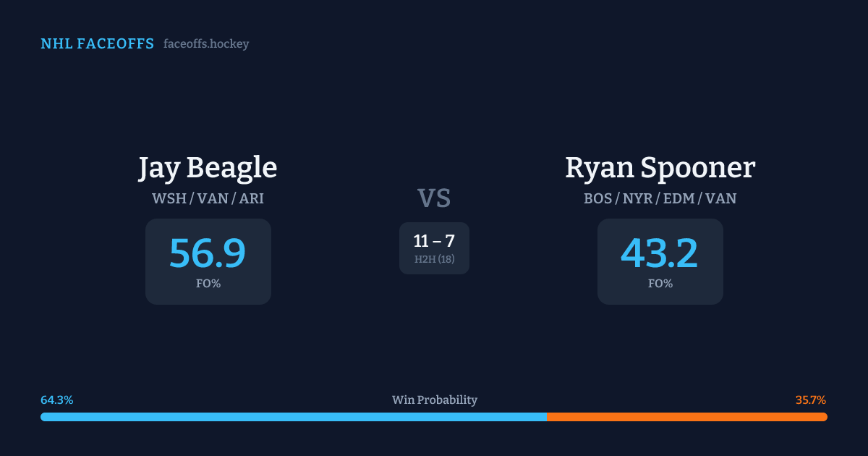Click the 56.9 faceoff percentage value

(x=208, y=253)
